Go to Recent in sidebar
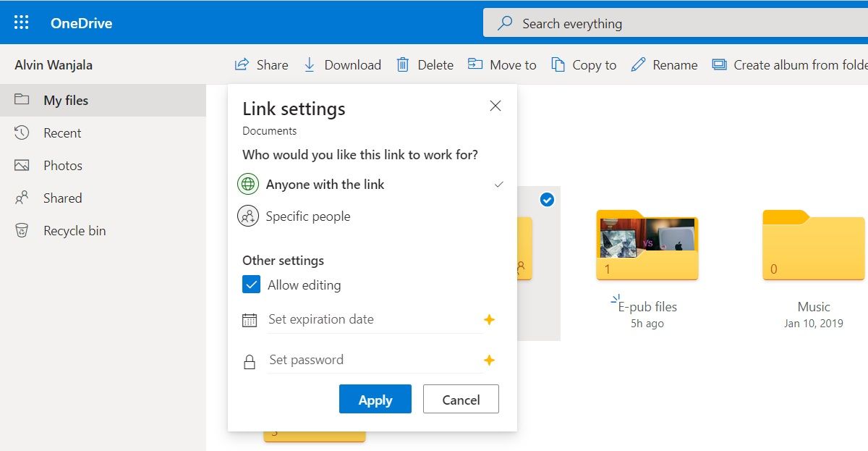Image resolution: width=868 pixels, height=451 pixels. point(62,133)
